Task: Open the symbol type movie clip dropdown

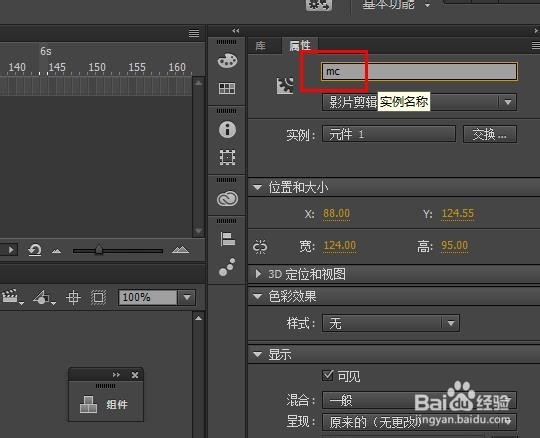Action: pyautogui.click(x=419, y=102)
